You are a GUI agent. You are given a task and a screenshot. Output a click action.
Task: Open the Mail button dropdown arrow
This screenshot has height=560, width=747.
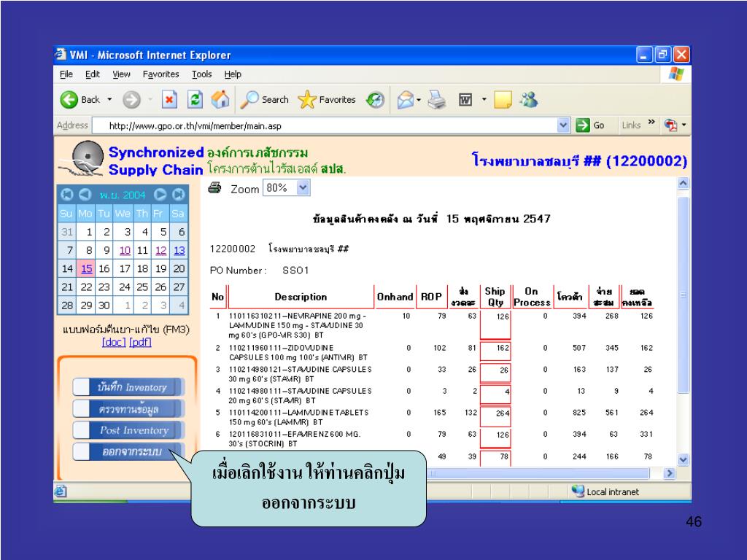[x=419, y=100]
